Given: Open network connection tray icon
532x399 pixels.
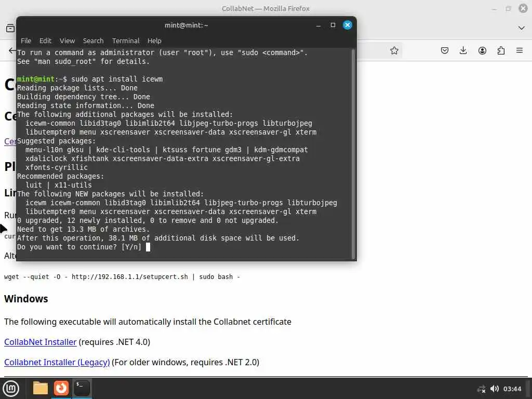Looking at the screenshot, I should [x=481, y=389].
